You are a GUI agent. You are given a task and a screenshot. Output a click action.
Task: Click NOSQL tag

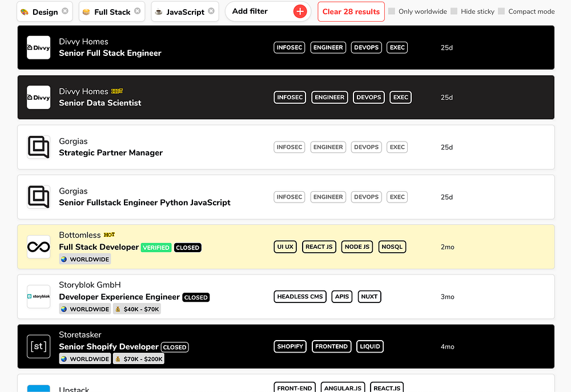[392, 246]
